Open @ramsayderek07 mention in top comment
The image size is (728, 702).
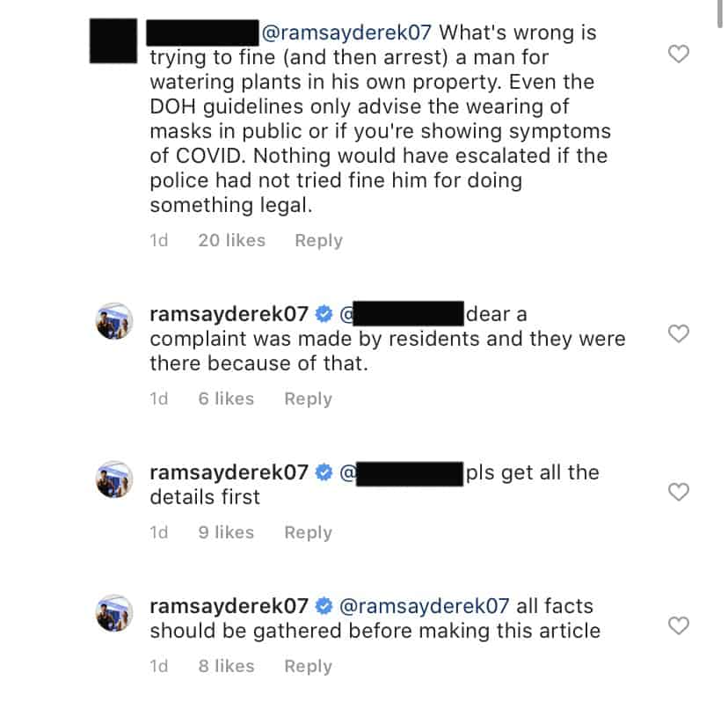pos(346,33)
